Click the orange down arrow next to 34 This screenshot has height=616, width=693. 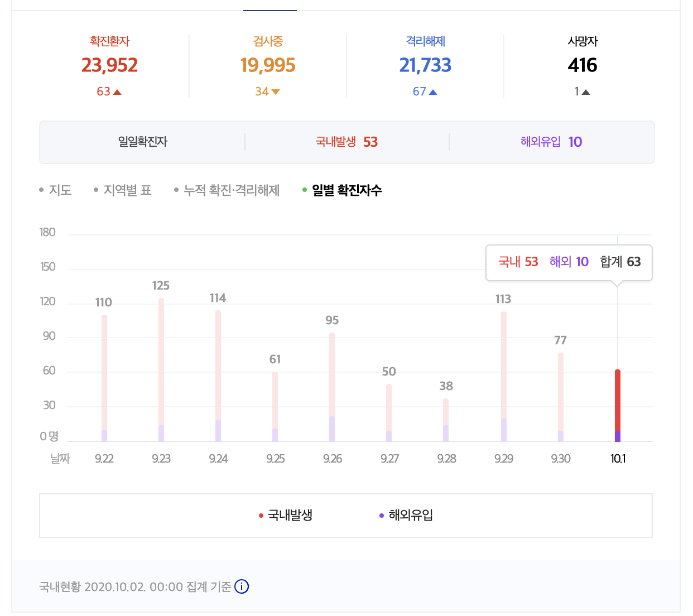[276, 92]
